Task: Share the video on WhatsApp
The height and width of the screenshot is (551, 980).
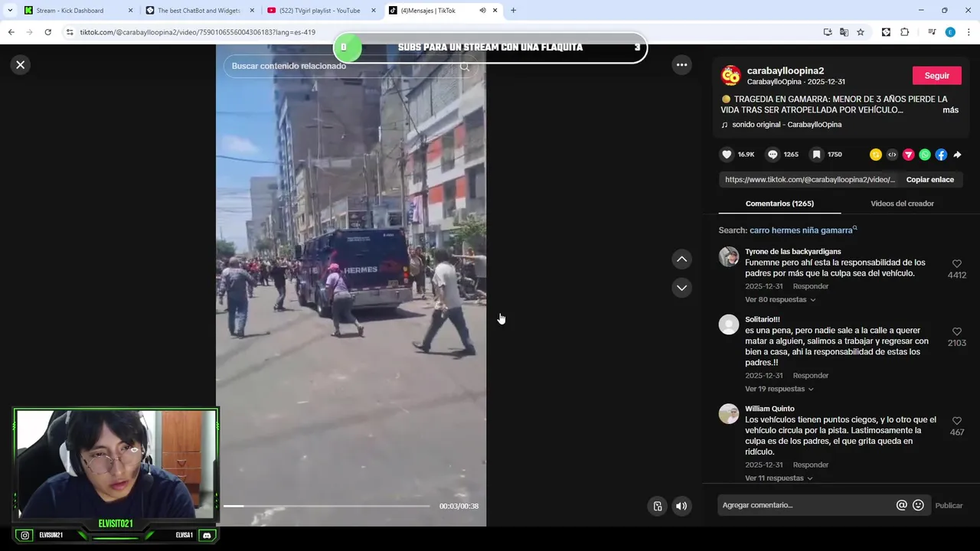Action: pyautogui.click(x=925, y=155)
